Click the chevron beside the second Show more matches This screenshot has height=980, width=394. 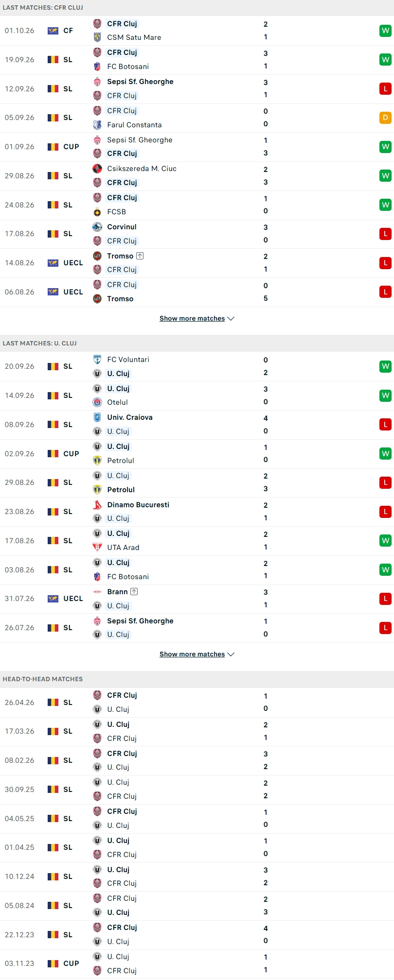pos(231,654)
